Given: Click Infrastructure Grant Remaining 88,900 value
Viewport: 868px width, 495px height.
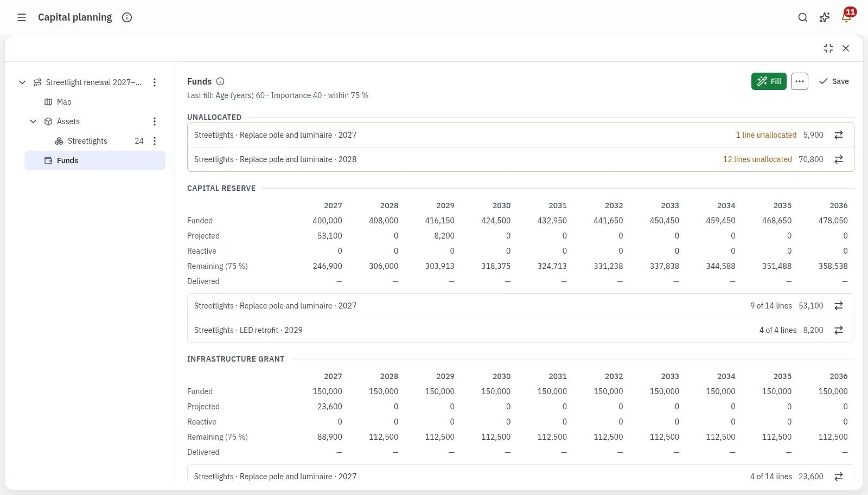Looking at the screenshot, I should [330, 437].
